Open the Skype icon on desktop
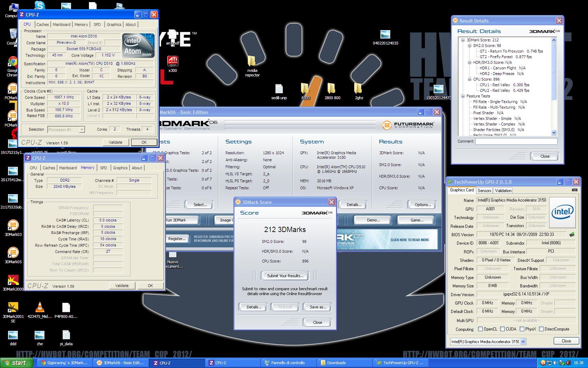 coord(40,5)
